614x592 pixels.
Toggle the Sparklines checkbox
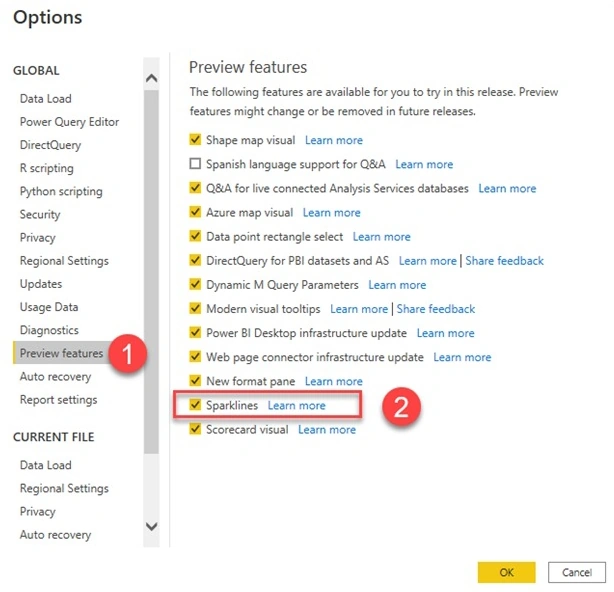pos(195,404)
